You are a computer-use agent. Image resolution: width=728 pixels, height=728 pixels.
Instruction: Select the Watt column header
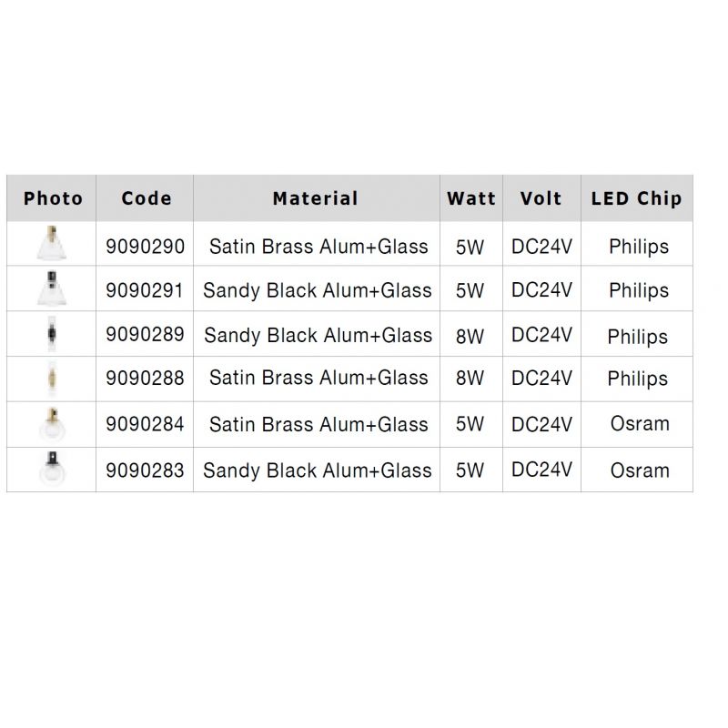point(471,198)
